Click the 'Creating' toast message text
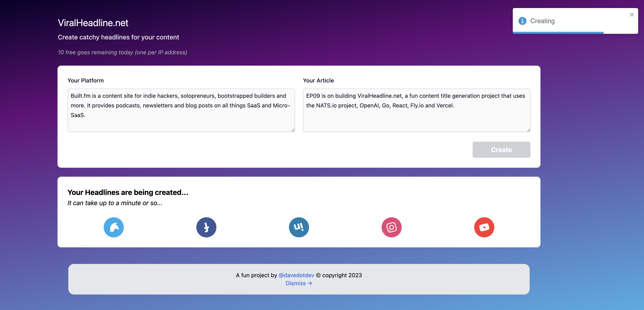The width and height of the screenshot is (644, 310). [543, 21]
